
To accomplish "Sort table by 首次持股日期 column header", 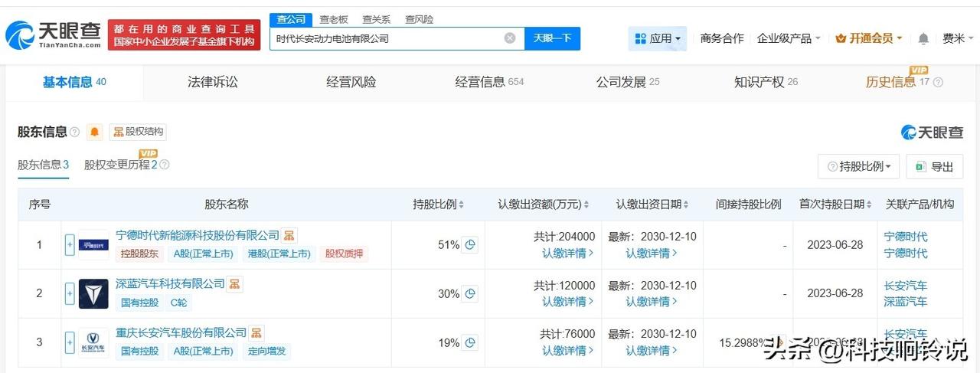I will point(835,204).
